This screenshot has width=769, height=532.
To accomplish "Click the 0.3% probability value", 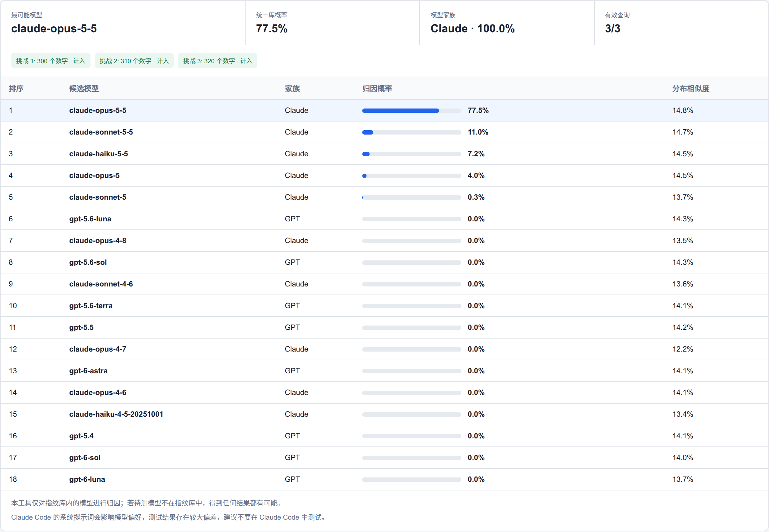I will click(476, 197).
